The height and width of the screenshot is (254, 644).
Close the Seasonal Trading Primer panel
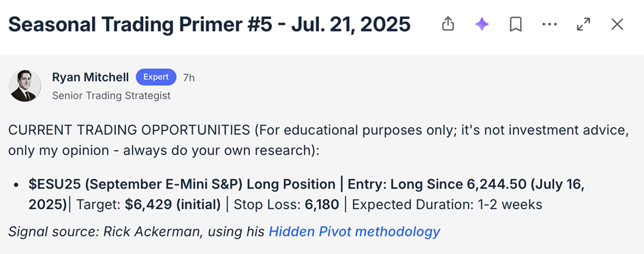tap(617, 25)
